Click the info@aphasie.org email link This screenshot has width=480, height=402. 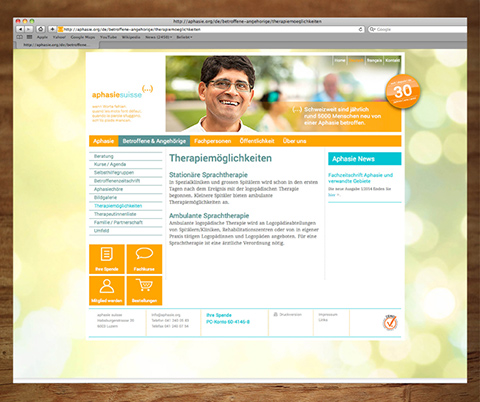coord(166,315)
